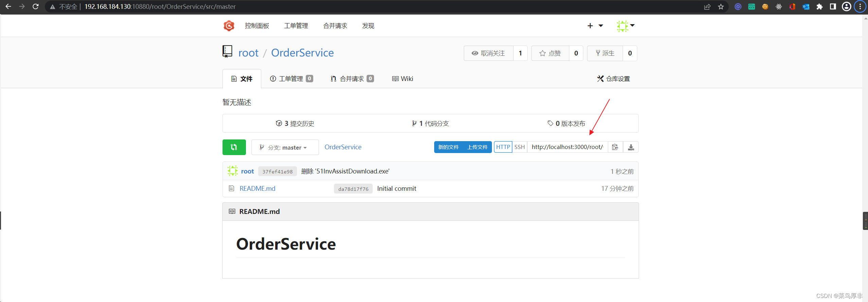Copy clone URL with clipboard icon
Viewport: 868px width, 302px height.
[x=615, y=147]
